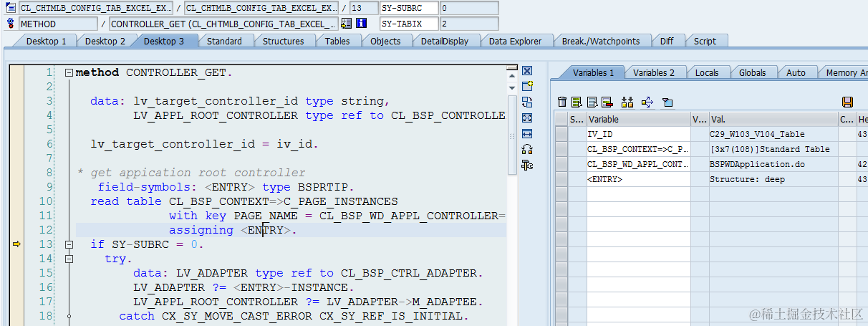868x326 pixels.
Task: Click the small icon left of the info icon
Action: click(x=347, y=24)
